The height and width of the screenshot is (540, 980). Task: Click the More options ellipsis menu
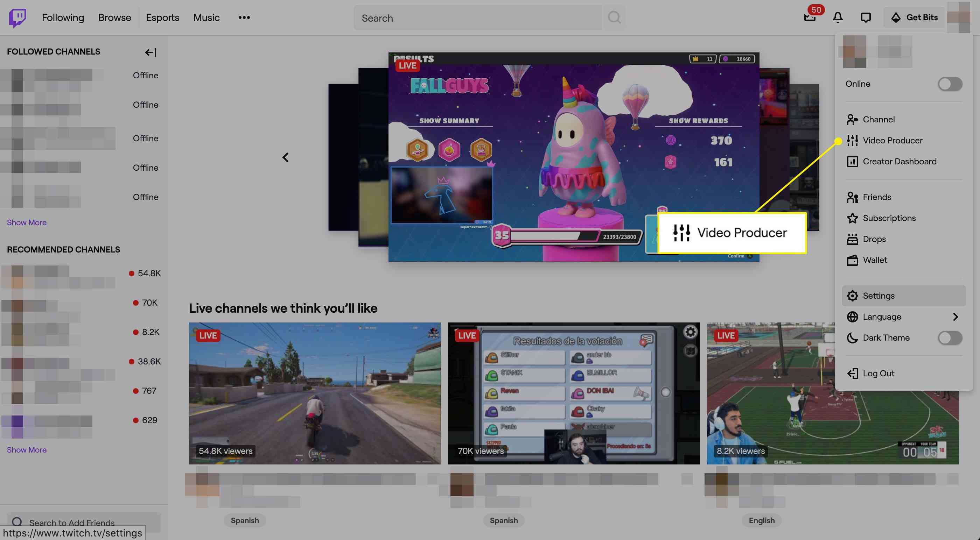pyautogui.click(x=244, y=17)
